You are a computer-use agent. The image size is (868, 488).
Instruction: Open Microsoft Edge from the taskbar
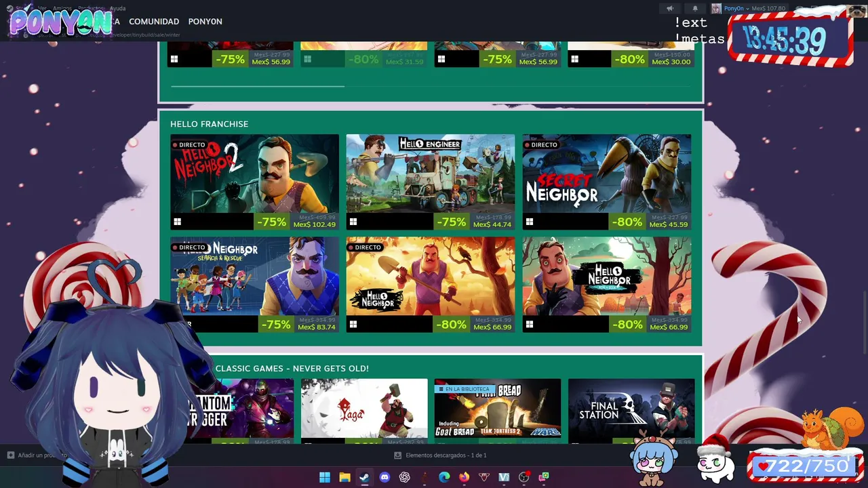pos(444,477)
